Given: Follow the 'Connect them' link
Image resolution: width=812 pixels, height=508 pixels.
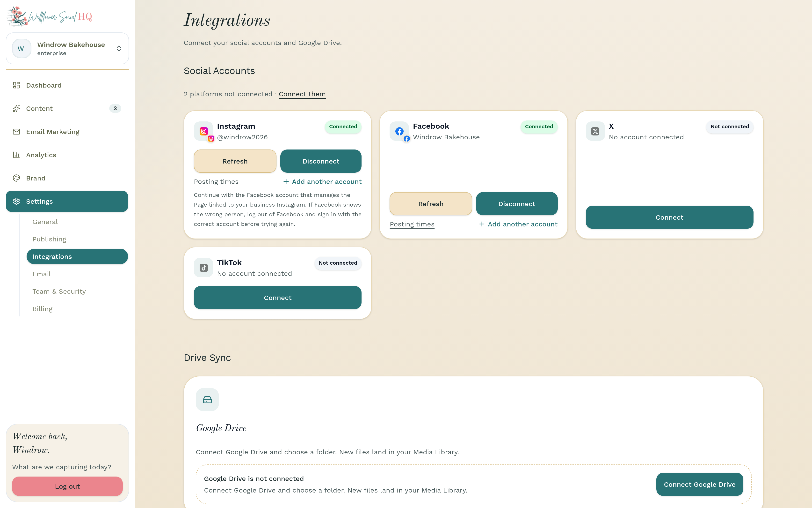Looking at the screenshot, I should coord(302,94).
